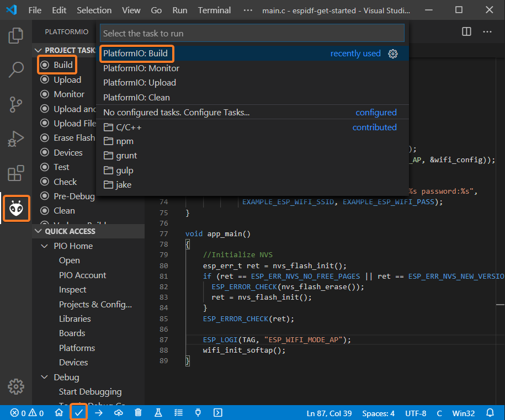This screenshot has height=420, width=505.
Task: Open Libraries under PIO Home
Action: pyautogui.click(x=75, y=319)
